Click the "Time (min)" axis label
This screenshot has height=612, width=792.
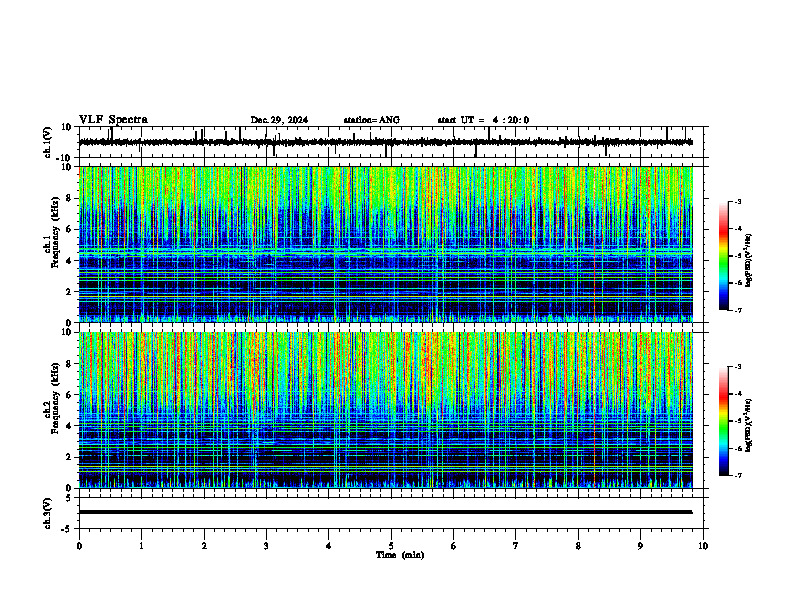[x=400, y=555]
